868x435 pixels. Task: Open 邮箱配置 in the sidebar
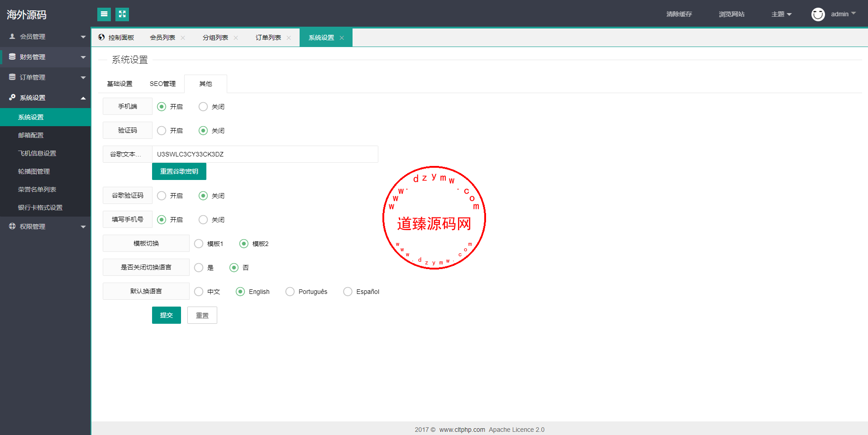pyautogui.click(x=45, y=135)
